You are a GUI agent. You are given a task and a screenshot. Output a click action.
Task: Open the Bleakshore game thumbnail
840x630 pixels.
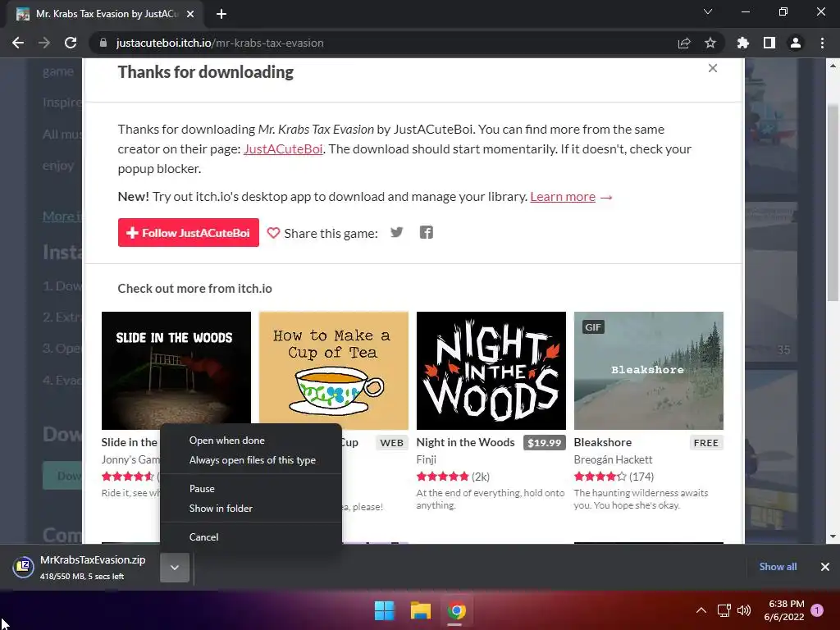[x=649, y=371]
